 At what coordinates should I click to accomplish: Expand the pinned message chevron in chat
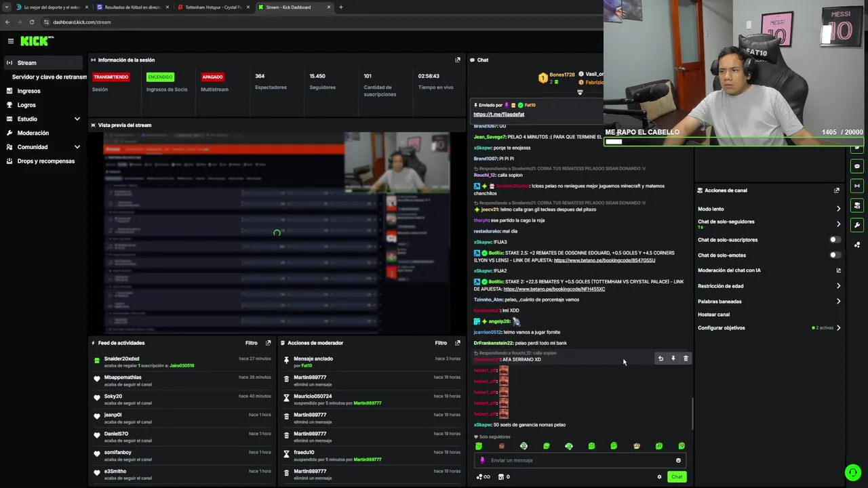(580, 92)
